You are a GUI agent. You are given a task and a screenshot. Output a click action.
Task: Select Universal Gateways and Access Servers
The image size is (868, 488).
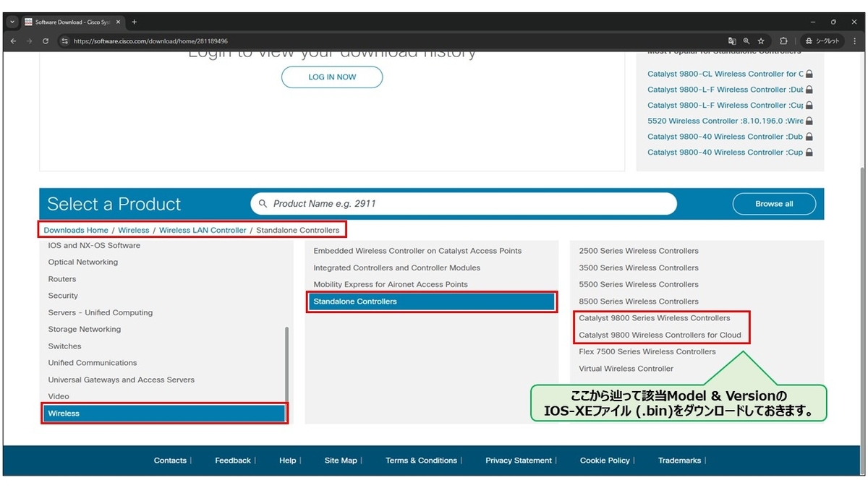point(122,380)
